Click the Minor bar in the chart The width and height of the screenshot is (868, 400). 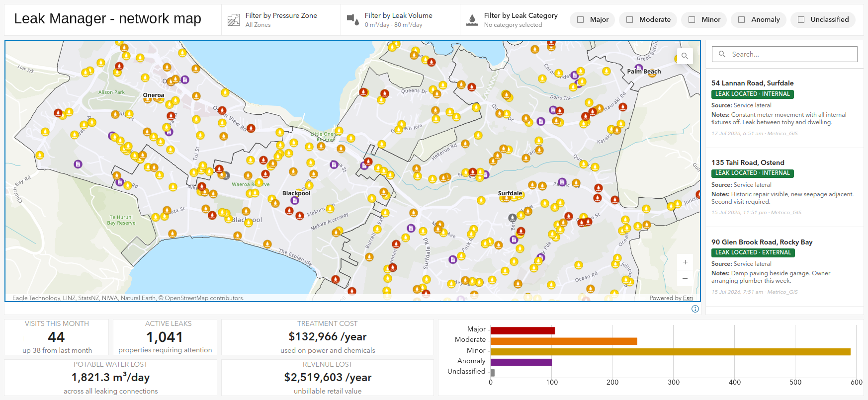pyautogui.click(x=670, y=351)
